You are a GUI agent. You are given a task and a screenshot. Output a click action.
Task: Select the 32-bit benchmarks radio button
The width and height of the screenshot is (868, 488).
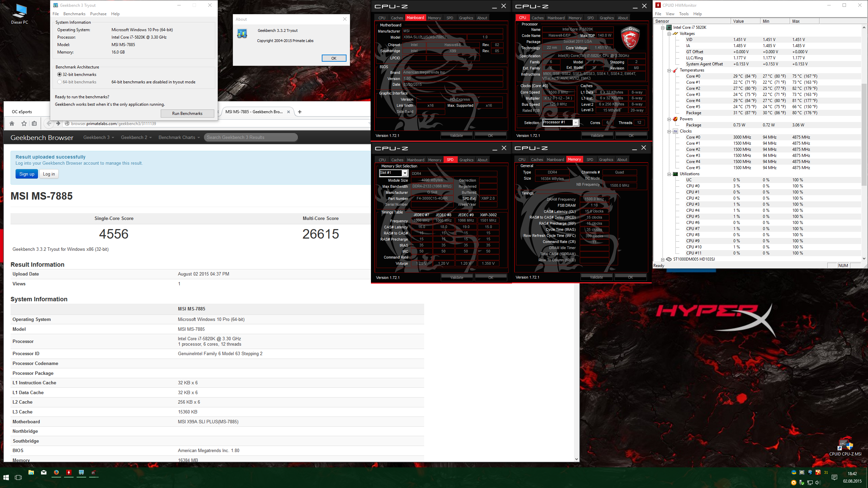60,75
